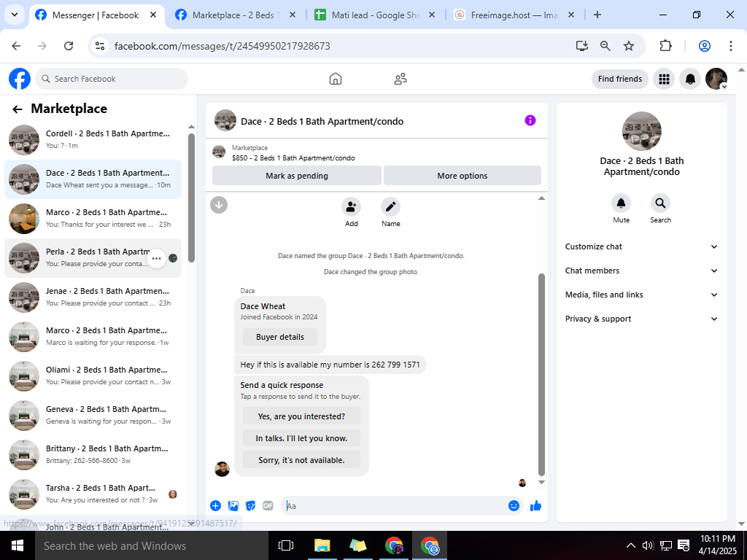Send a thumbs-up like
Screen dimensions: 747x560
coord(535,506)
